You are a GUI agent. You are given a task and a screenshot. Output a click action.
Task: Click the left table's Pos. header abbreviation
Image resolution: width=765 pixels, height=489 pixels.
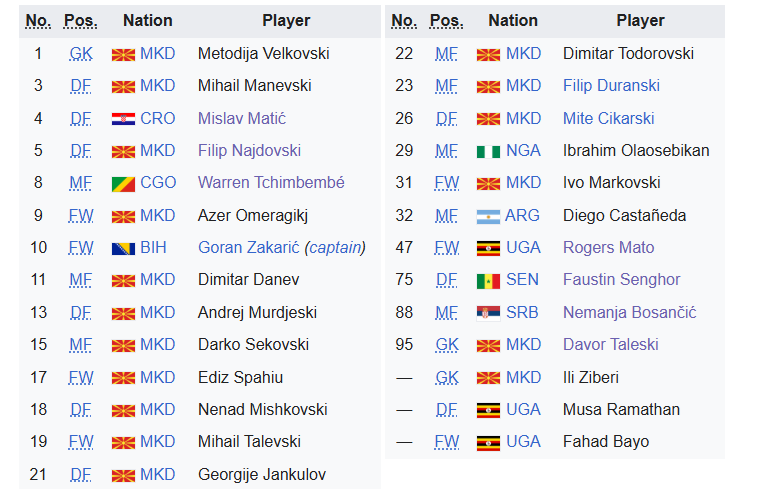[81, 20]
